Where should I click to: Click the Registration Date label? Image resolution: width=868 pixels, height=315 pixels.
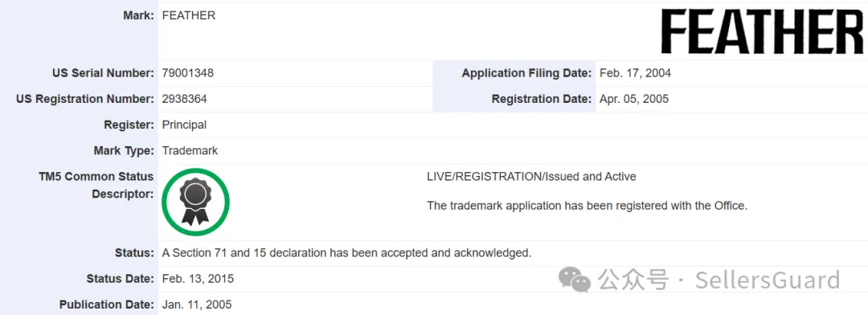542,99
